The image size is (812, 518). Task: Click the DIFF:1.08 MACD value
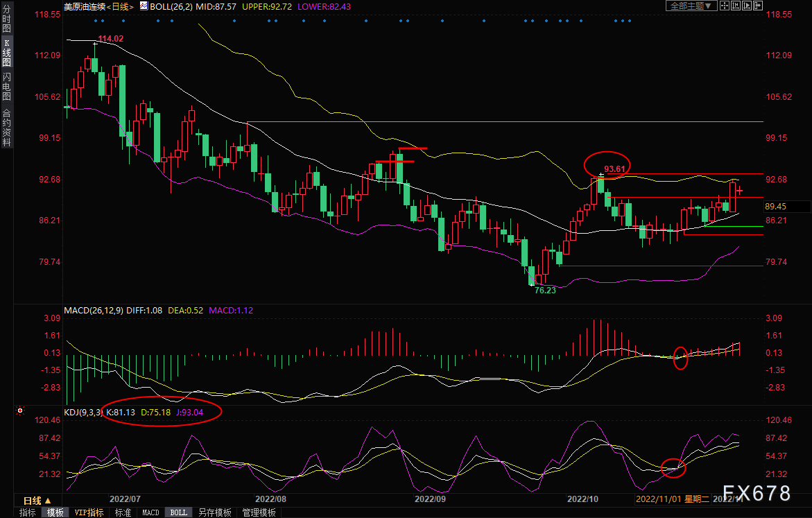click(144, 310)
